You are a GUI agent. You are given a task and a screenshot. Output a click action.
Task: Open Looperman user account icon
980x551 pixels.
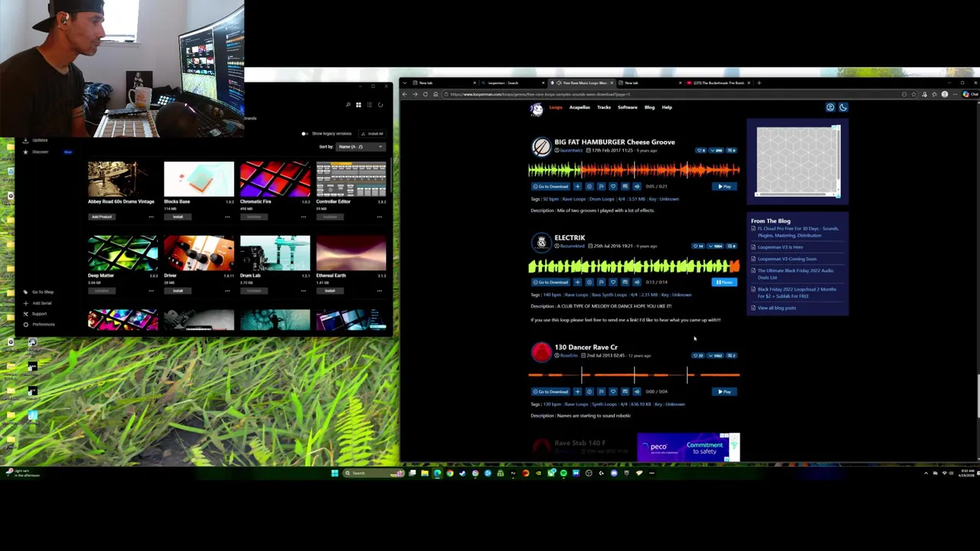(x=830, y=107)
